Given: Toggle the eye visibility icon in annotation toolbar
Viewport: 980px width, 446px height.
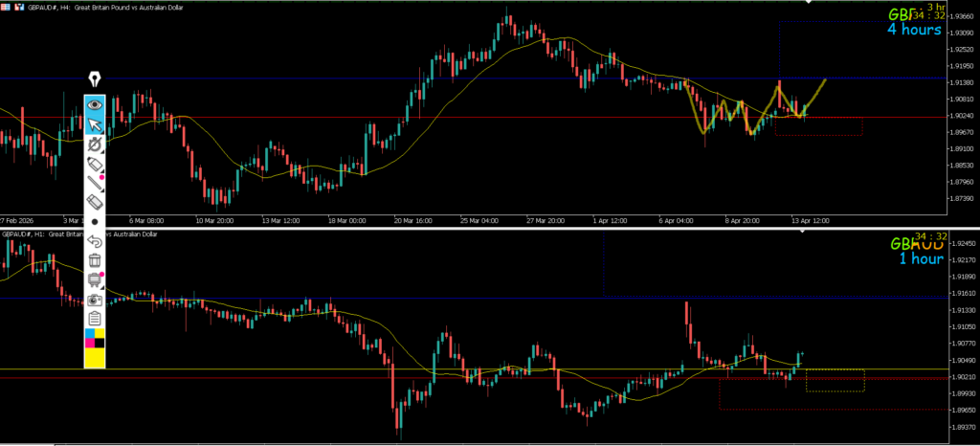Looking at the screenshot, I should pyautogui.click(x=95, y=104).
